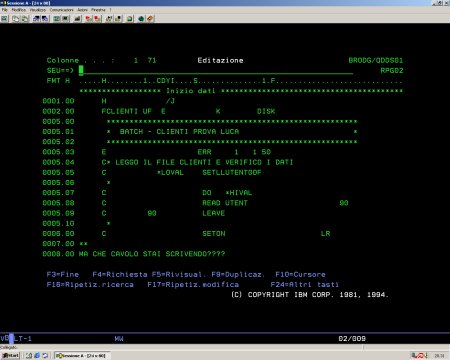Click the red system tray icon
450x360 pixels.
(x=421, y=356)
